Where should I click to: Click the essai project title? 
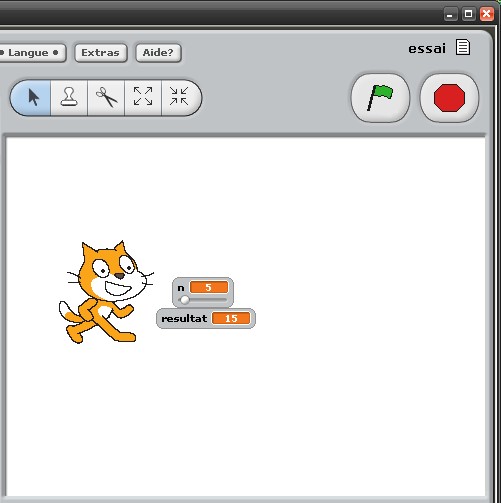(x=427, y=49)
